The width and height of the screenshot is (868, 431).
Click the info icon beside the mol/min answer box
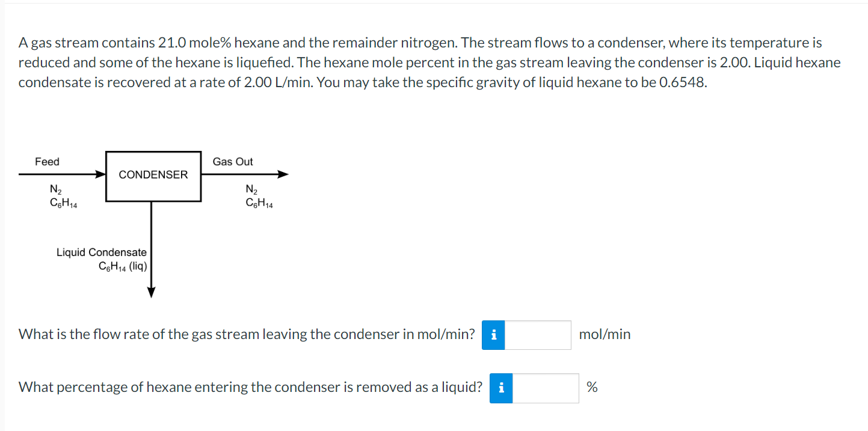[493, 335]
